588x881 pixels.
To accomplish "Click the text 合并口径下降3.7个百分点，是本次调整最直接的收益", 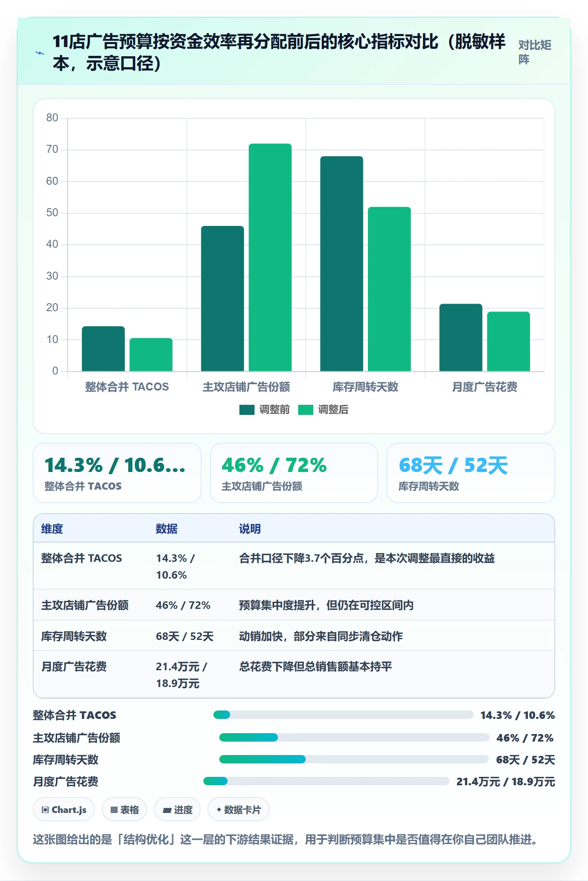I will [367, 558].
